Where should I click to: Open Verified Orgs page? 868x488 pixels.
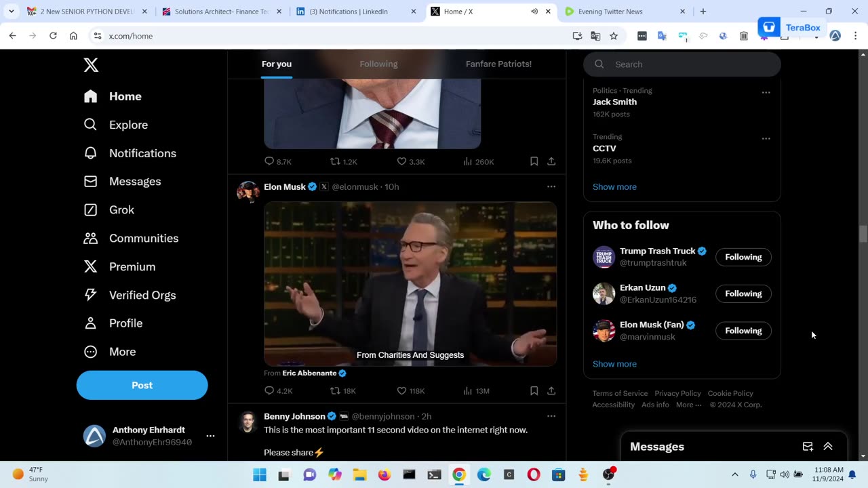coord(130,295)
